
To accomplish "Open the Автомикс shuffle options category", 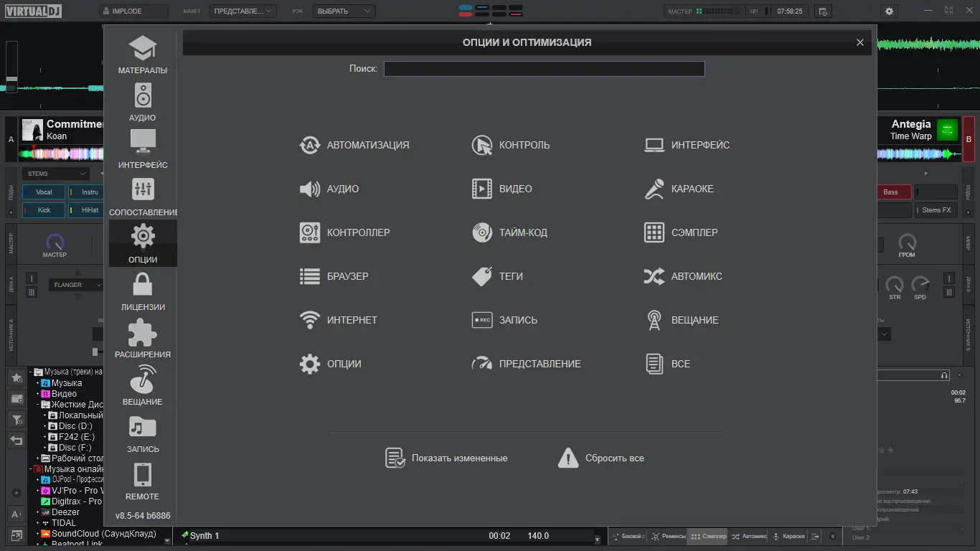I will tap(683, 276).
